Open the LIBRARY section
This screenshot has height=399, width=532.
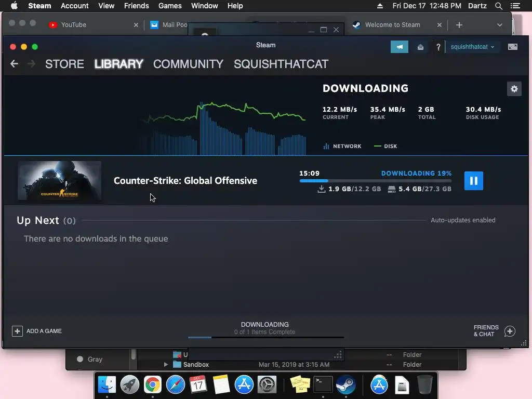(119, 64)
